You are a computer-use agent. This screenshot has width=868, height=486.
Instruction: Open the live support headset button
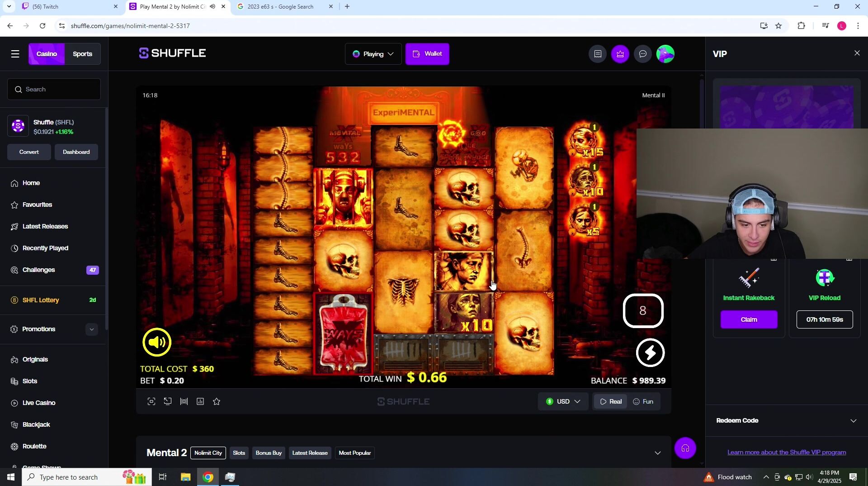point(685,448)
